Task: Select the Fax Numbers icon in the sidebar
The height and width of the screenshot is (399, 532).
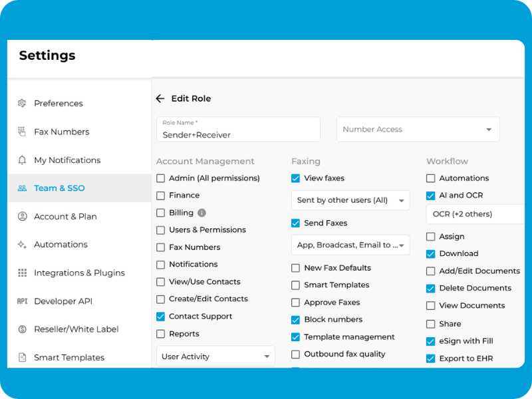Action: (x=22, y=132)
